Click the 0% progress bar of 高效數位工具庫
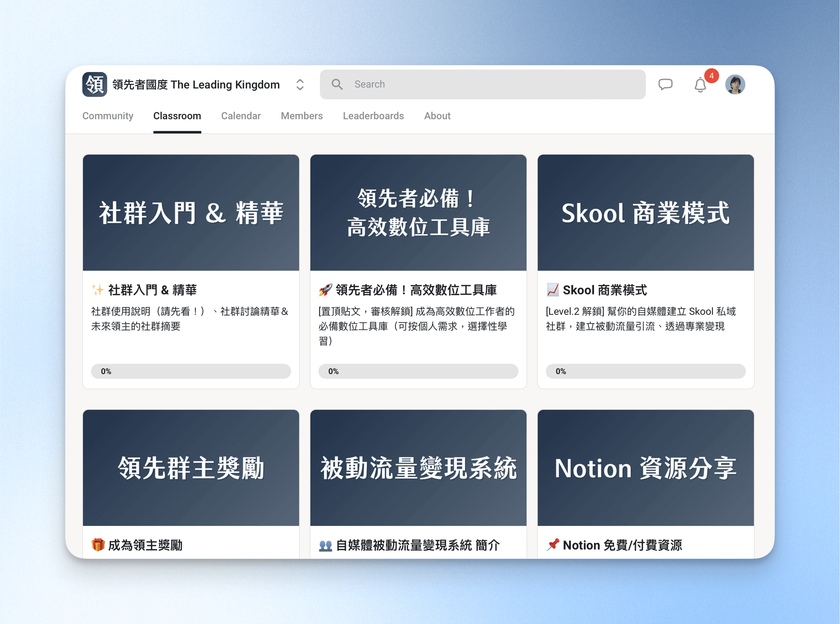Image resolution: width=840 pixels, height=624 pixels. [418, 371]
